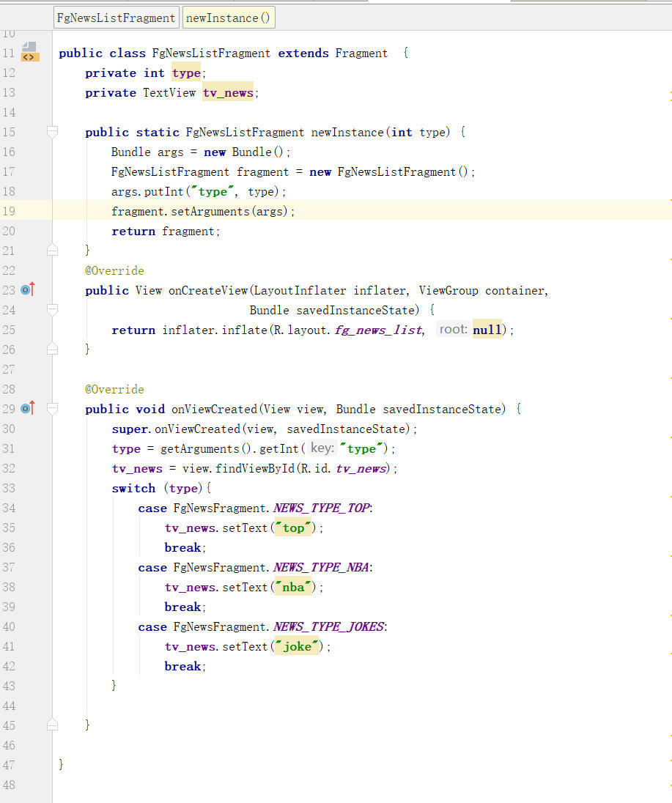Collapse onCreateView using fold marker on line 24

pyautogui.click(x=52, y=310)
